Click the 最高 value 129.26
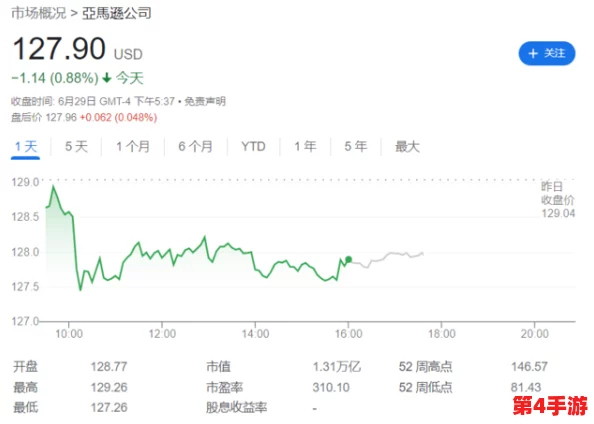The image size is (594, 424). coord(109,387)
